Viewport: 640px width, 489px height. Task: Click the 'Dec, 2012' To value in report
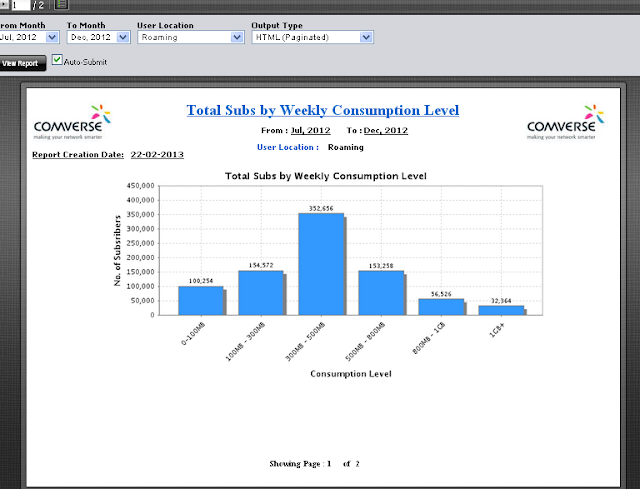(386, 131)
